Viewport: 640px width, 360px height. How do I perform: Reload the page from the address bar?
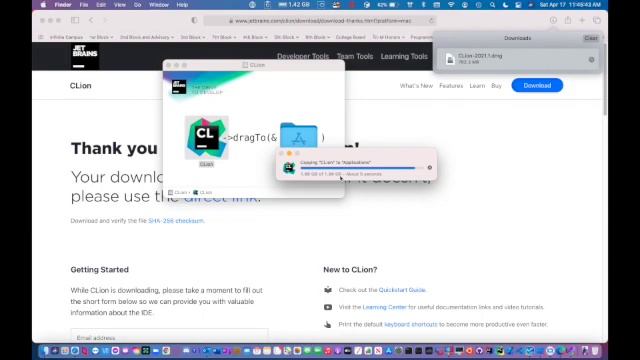[431, 20]
